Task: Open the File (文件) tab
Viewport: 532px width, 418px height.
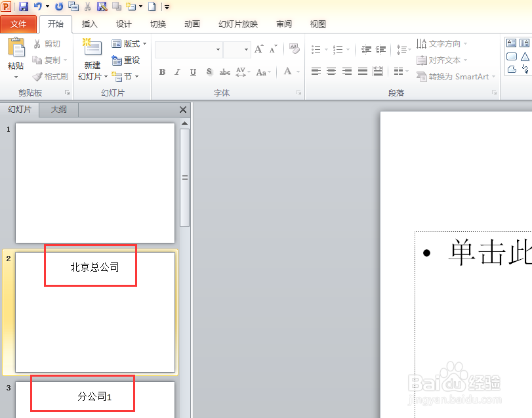Action: pyautogui.click(x=18, y=24)
